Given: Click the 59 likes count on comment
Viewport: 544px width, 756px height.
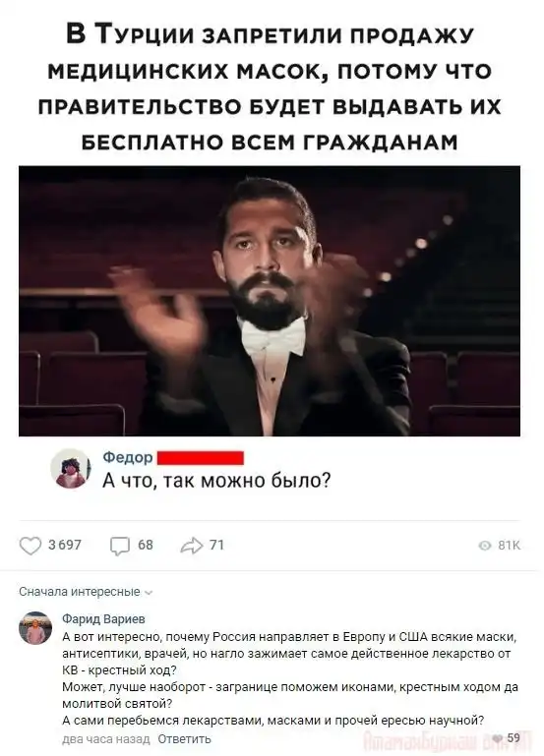Looking at the screenshot, I should (x=514, y=737).
